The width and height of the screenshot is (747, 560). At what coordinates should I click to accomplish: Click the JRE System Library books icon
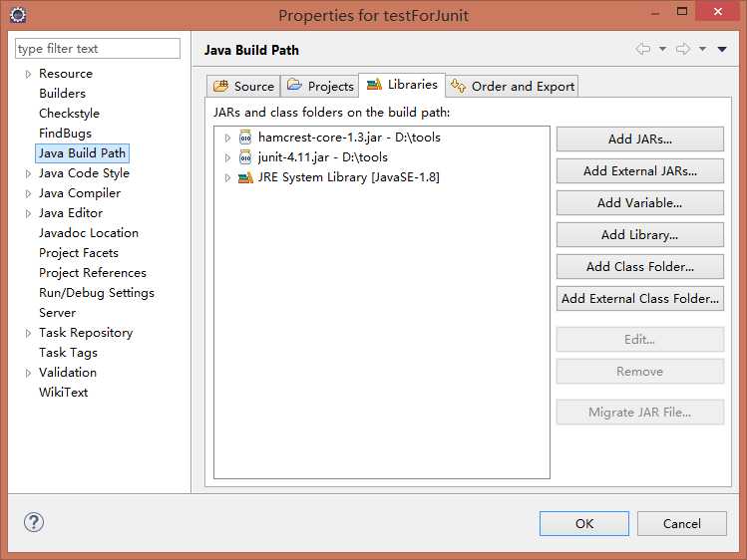[x=245, y=177]
